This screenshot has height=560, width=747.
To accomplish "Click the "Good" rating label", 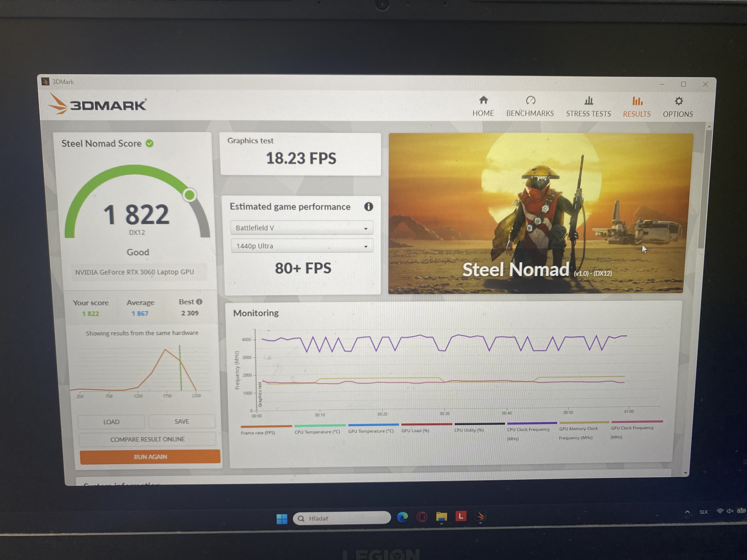I will click(x=138, y=252).
